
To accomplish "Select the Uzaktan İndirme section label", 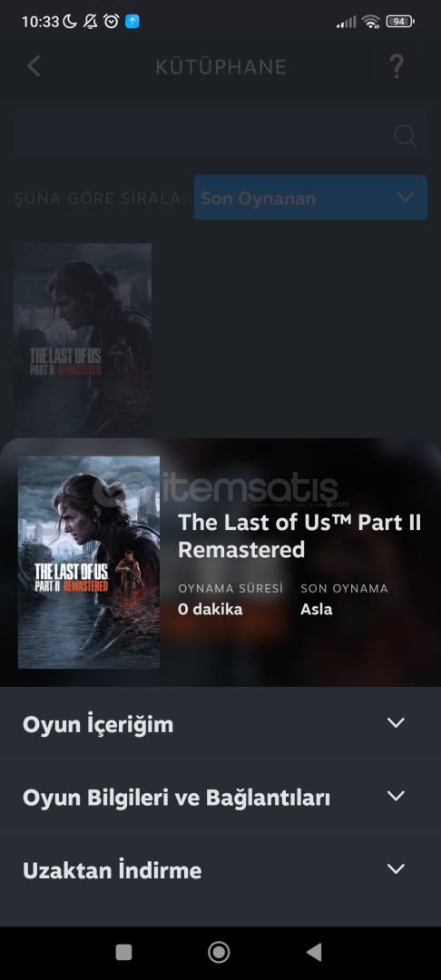I will (x=112, y=870).
